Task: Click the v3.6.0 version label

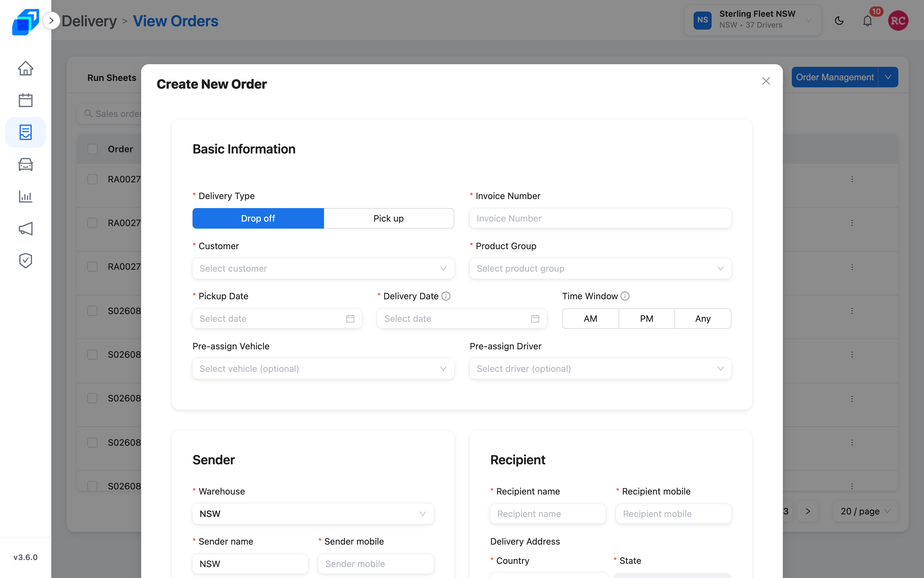Action: coord(26,557)
